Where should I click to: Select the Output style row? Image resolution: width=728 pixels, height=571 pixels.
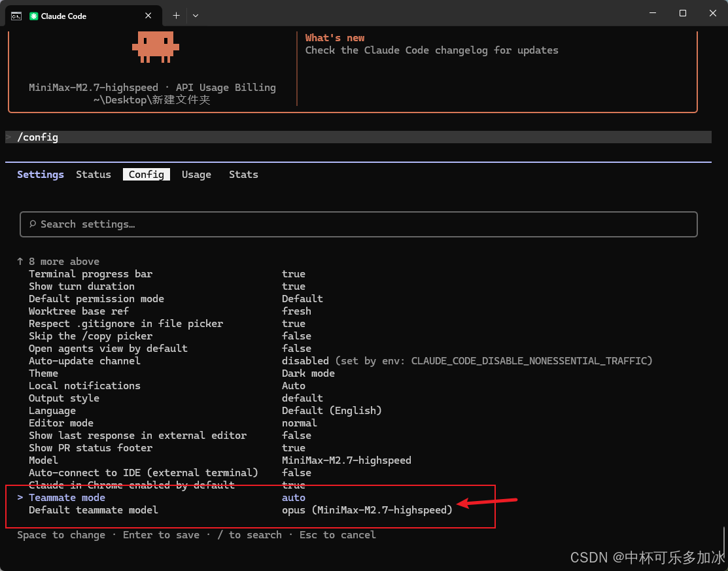pyautogui.click(x=176, y=398)
